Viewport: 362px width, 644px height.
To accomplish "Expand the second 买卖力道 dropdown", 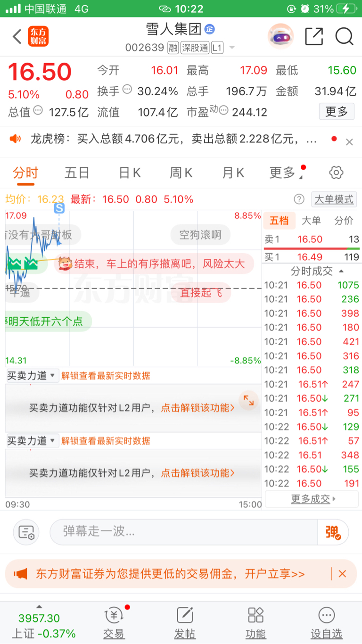I will click(32, 440).
